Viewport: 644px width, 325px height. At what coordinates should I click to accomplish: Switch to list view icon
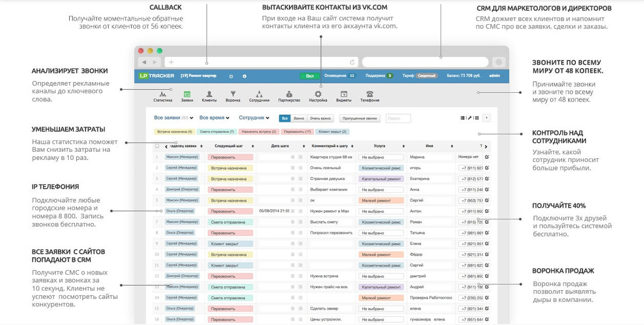click(463, 118)
